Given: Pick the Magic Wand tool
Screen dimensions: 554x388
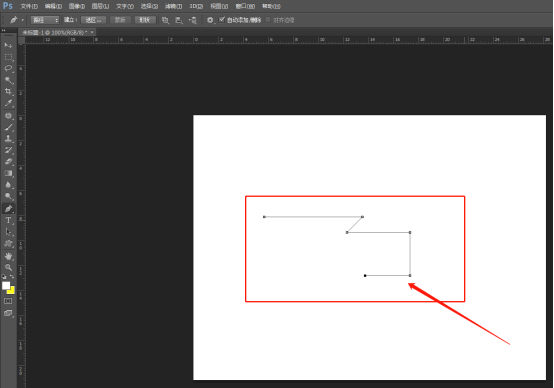Looking at the screenshot, I should pos(8,80).
